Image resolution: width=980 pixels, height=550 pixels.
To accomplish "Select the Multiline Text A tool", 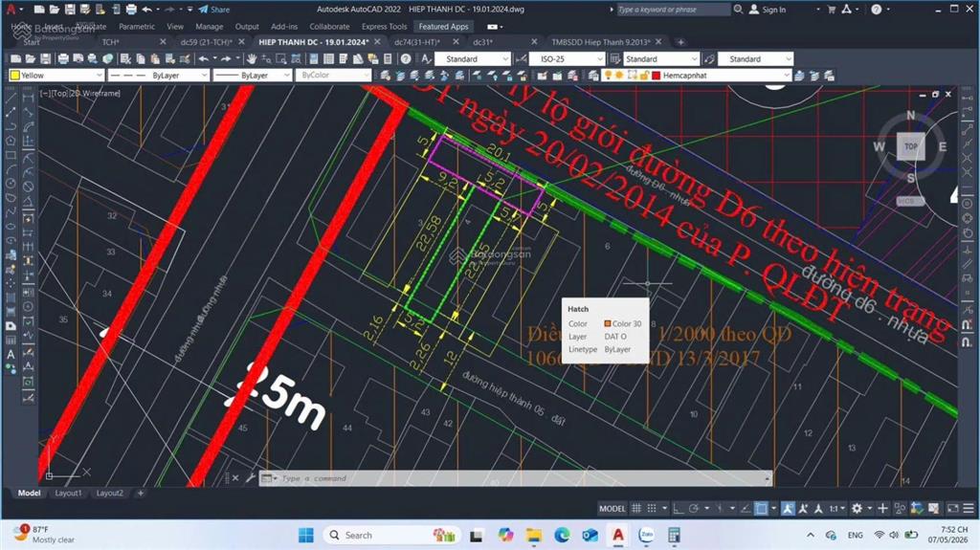I will [x=11, y=354].
